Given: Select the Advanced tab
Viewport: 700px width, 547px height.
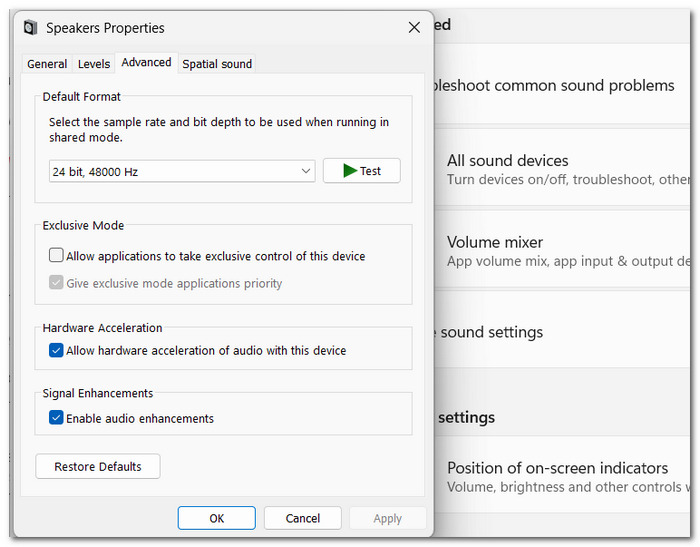Looking at the screenshot, I should pos(146,63).
